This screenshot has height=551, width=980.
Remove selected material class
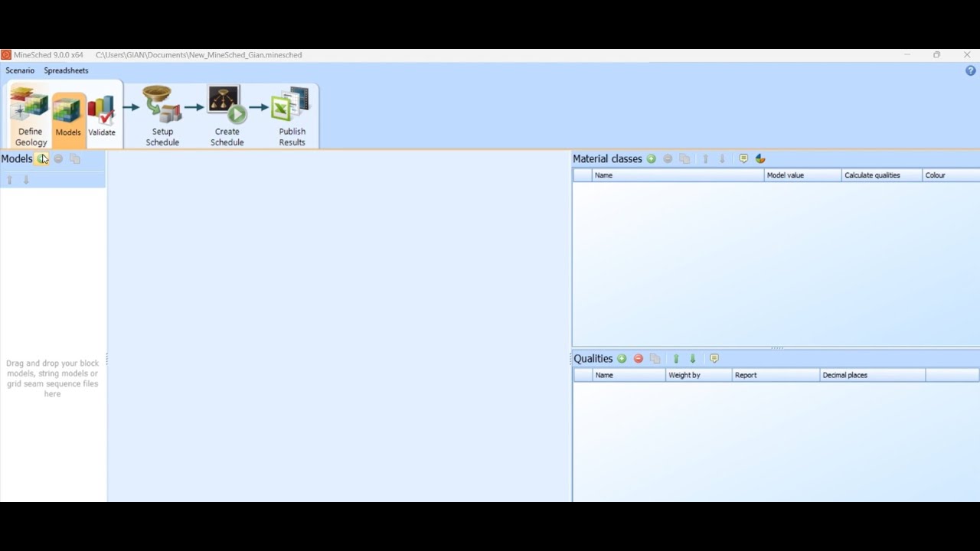(x=668, y=158)
